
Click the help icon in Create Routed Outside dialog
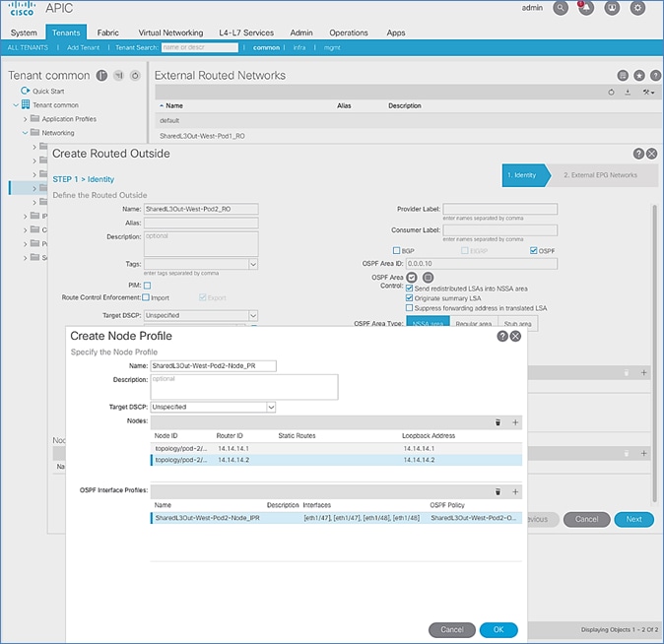click(x=638, y=154)
